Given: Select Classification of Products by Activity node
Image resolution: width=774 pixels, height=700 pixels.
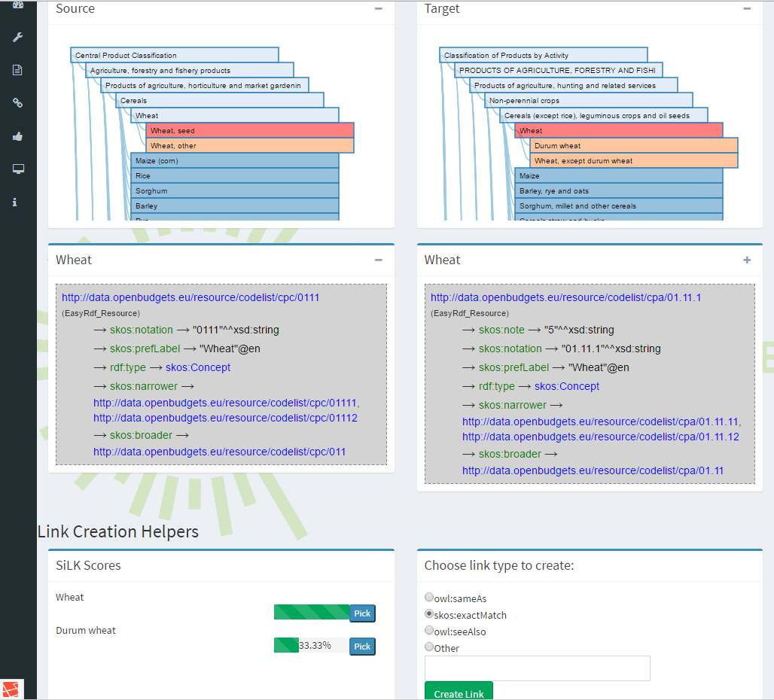Looking at the screenshot, I should (x=544, y=55).
